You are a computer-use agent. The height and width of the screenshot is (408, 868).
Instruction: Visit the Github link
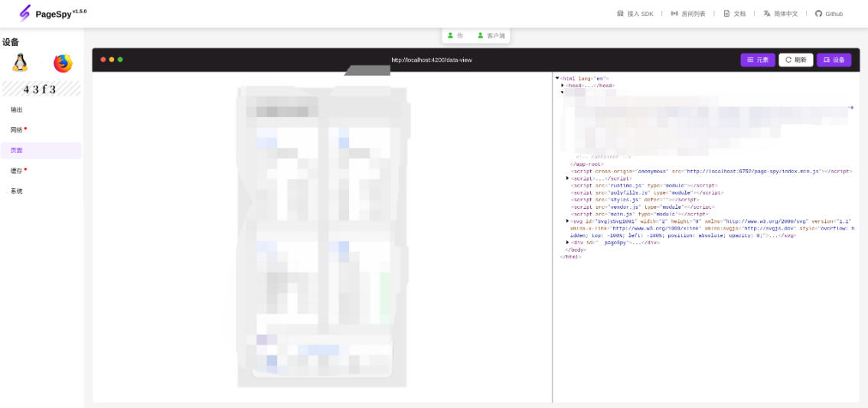[x=829, y=14]
